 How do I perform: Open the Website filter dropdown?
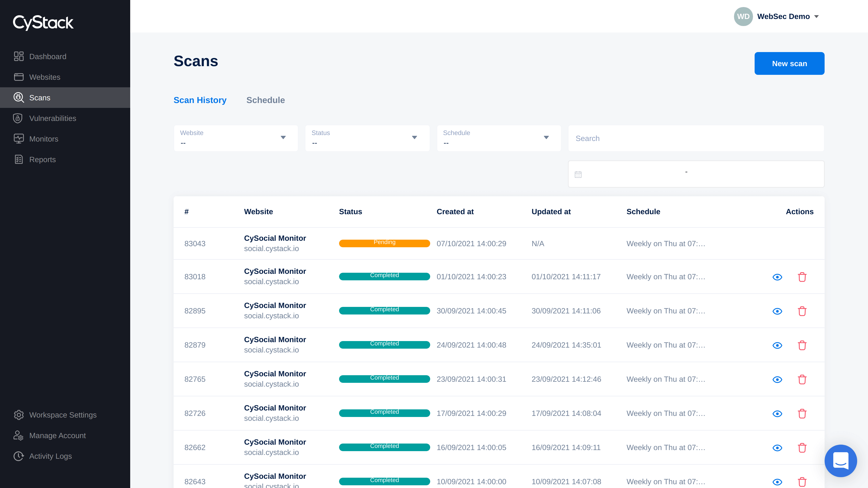236,138
